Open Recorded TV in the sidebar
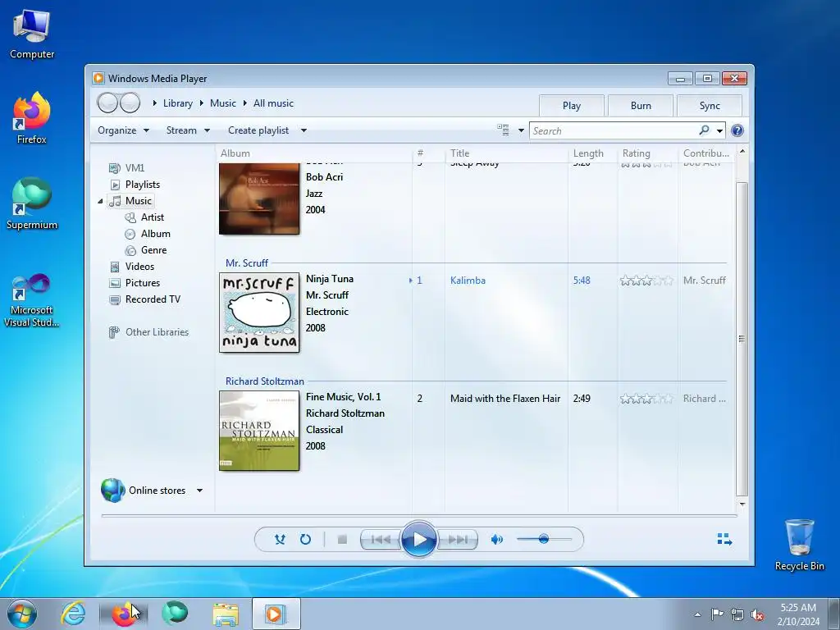The width and height of the screenshot is (840, 630). tap(153, 299)
